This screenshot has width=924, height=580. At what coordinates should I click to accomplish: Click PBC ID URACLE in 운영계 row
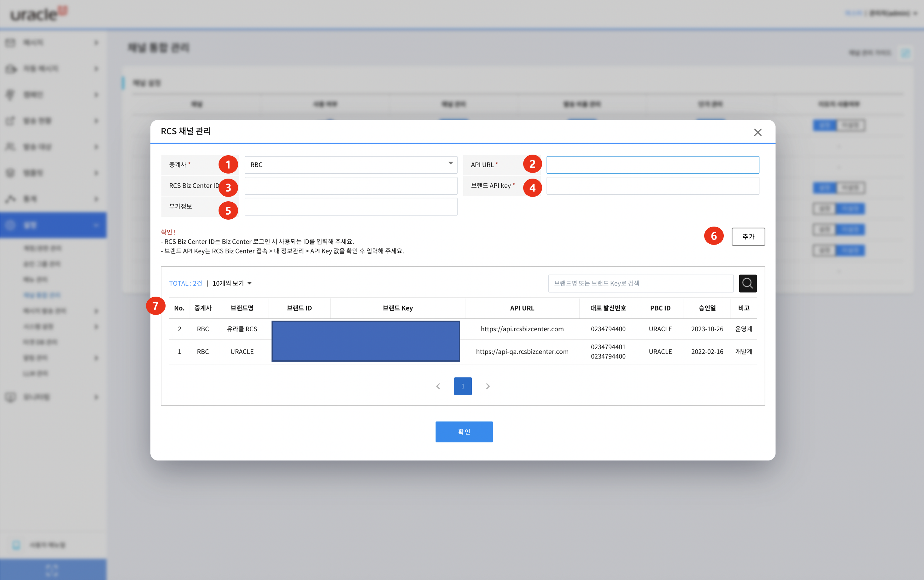660,329
